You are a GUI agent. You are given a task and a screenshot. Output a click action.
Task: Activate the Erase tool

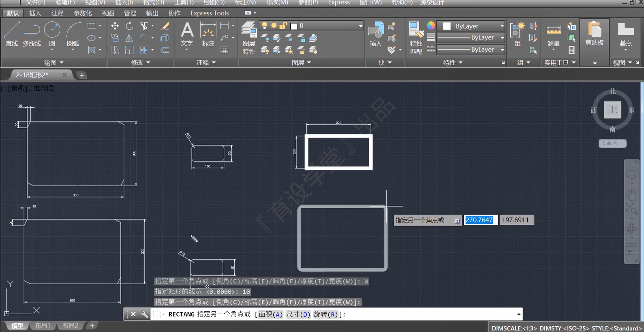(165, 26)
